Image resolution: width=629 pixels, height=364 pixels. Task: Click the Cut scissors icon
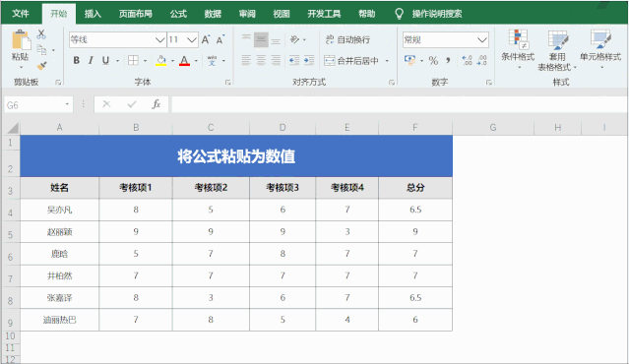41,34
